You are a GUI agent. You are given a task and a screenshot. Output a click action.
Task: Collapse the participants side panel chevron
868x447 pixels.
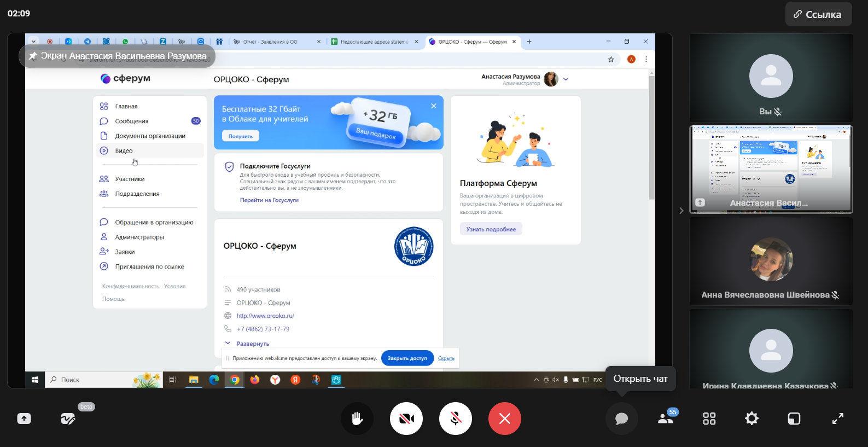click(x=681, y=211)
